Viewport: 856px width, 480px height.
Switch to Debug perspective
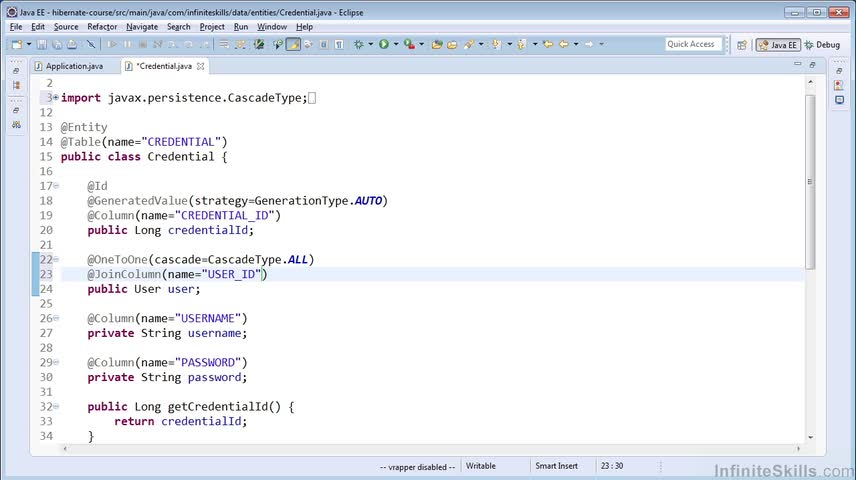[822, 45]
